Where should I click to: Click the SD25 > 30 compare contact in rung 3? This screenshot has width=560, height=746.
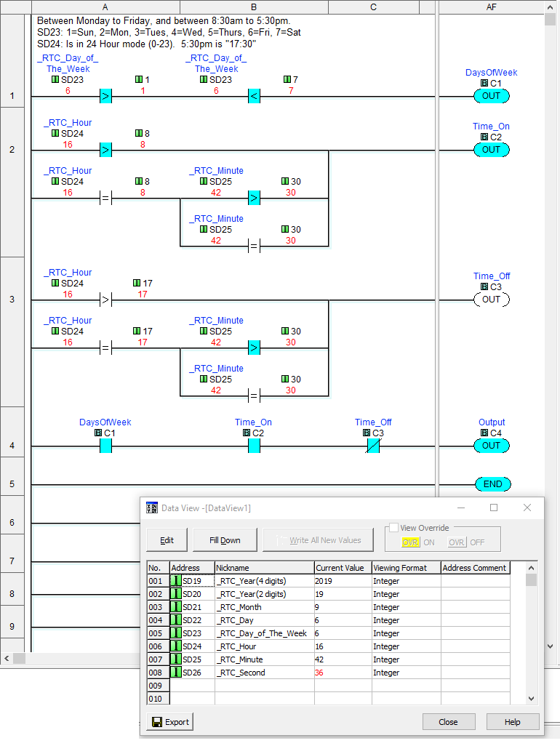pos(254,348)
